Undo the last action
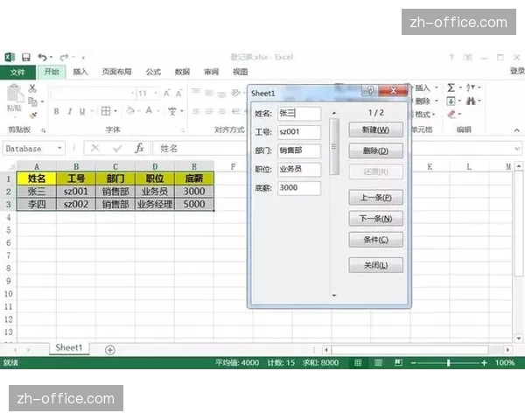This screenshot has height=420, width=525. tap(42, 57)
